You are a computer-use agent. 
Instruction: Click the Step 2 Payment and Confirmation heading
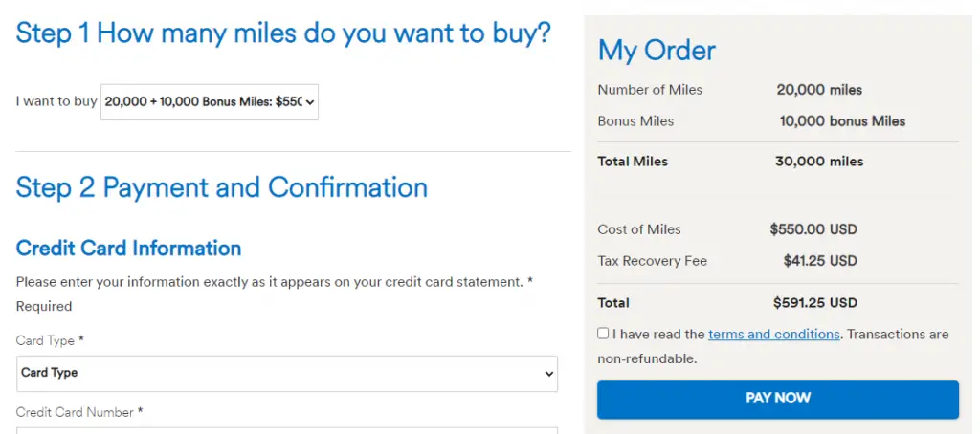pos(222,186)
